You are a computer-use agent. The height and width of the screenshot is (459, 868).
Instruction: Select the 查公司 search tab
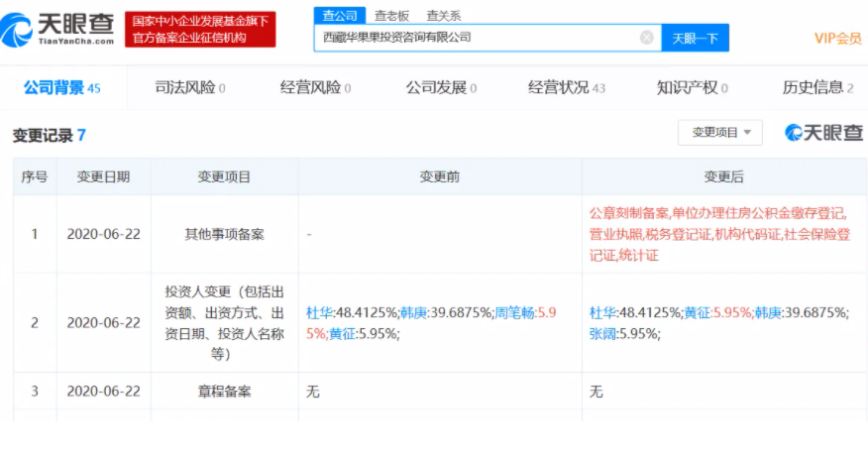339,16
